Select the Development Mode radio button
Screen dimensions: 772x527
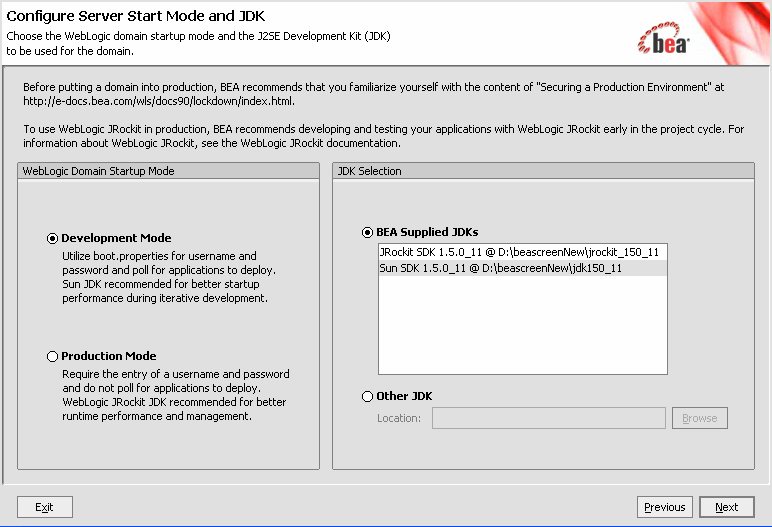pyautogui.click(x=52, y=238)
